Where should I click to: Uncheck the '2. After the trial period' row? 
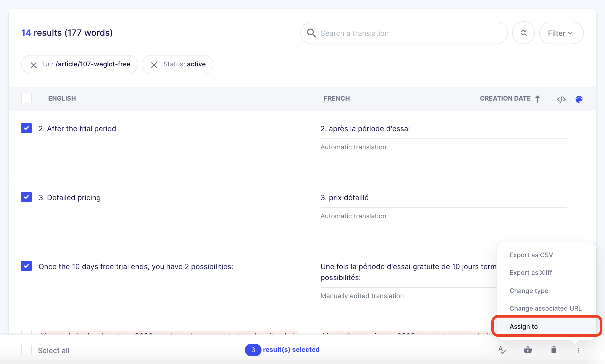pos(26,128)
